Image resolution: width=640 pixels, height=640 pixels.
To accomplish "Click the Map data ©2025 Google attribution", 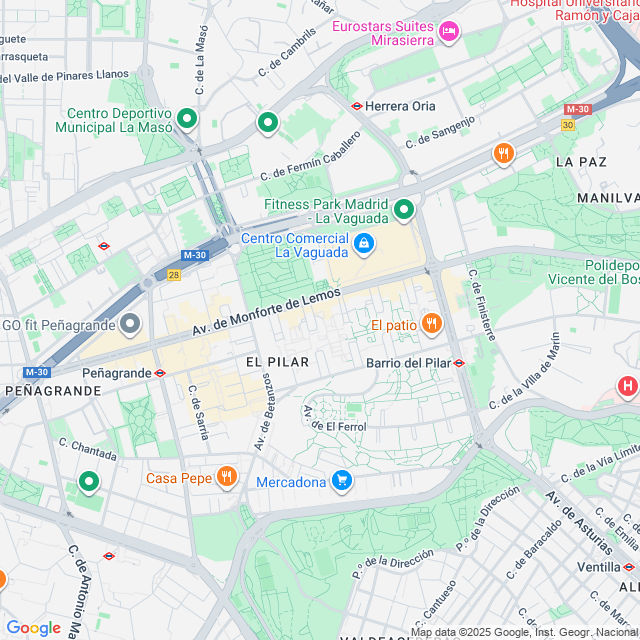I will point(525,633).
